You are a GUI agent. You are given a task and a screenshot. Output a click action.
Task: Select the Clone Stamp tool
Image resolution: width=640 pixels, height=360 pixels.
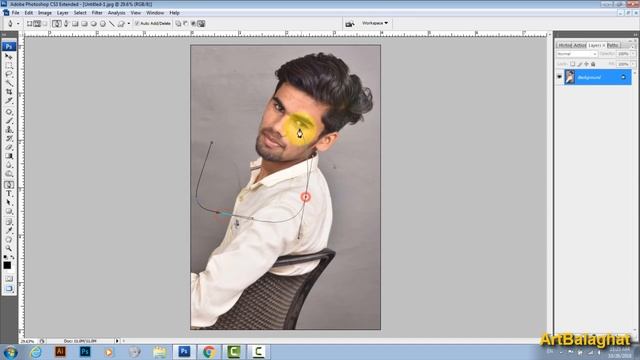click(8, 129)
